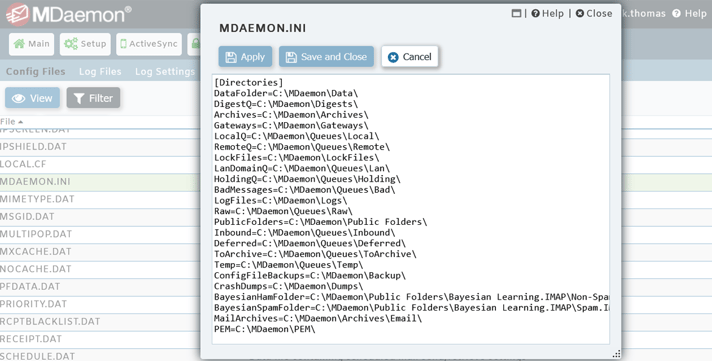
Task: Click the ConfigFileBackups path line
Action: tap(310, 276)
